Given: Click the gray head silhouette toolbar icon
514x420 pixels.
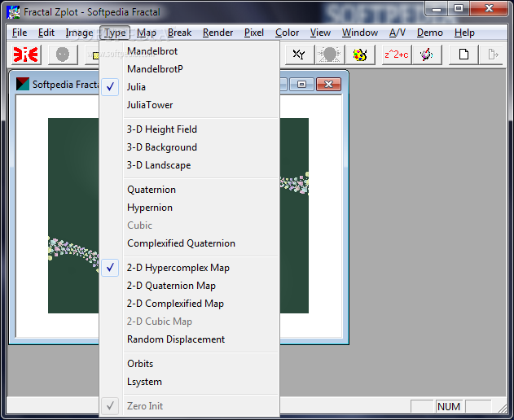Looking at the screenshot, I should point(329,55).
